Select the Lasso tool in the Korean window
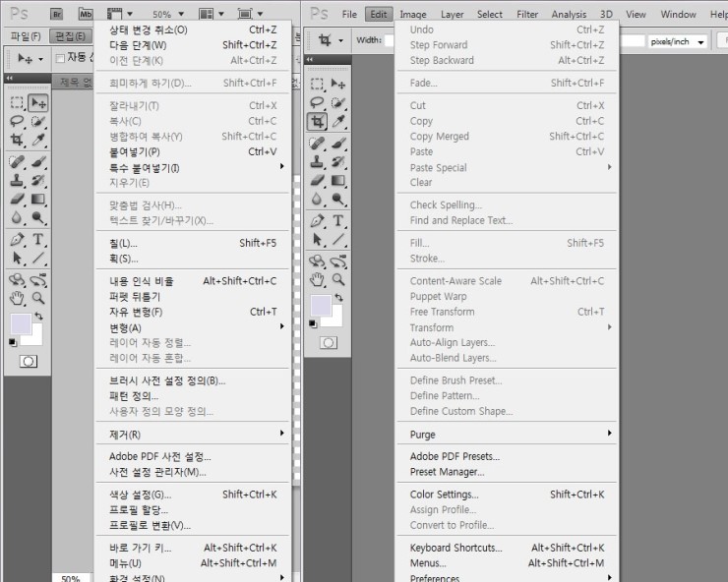 (x=17, y=122)
